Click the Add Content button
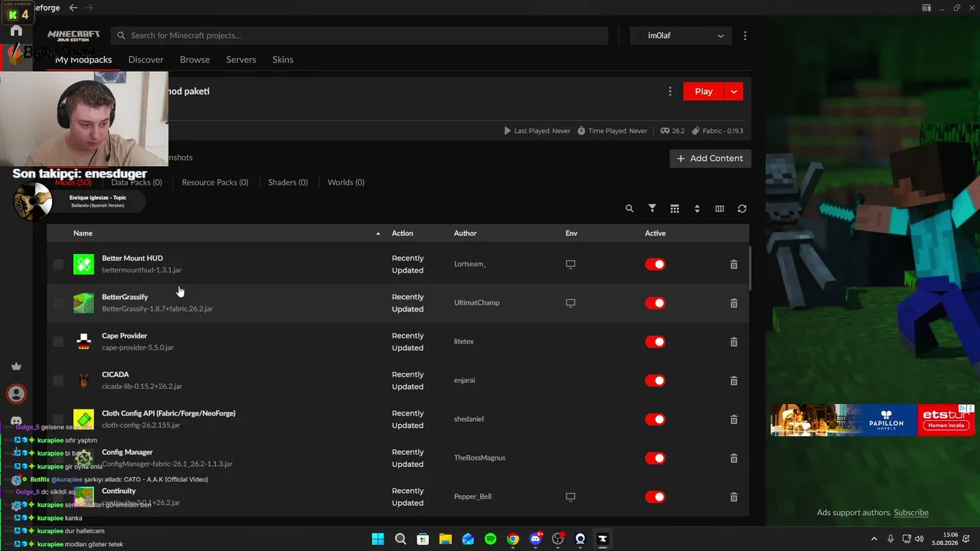Image resolution: width=980 pixels, height=551 pixels. 710,158
